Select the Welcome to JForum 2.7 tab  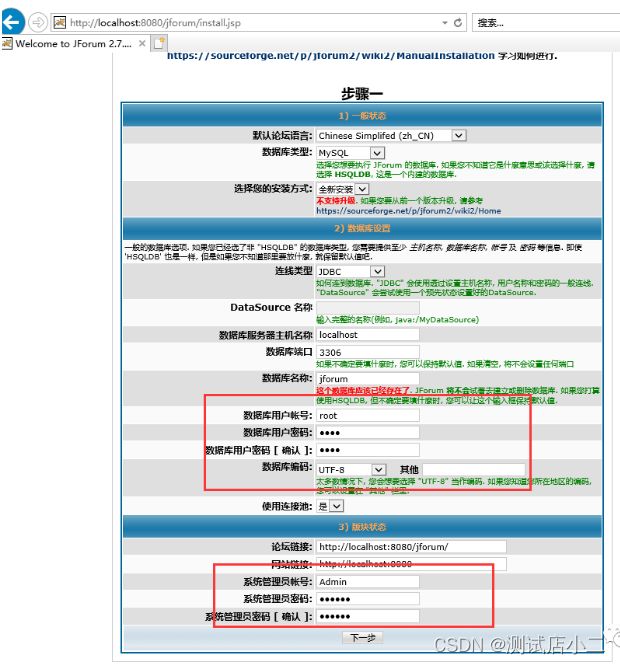74,43
